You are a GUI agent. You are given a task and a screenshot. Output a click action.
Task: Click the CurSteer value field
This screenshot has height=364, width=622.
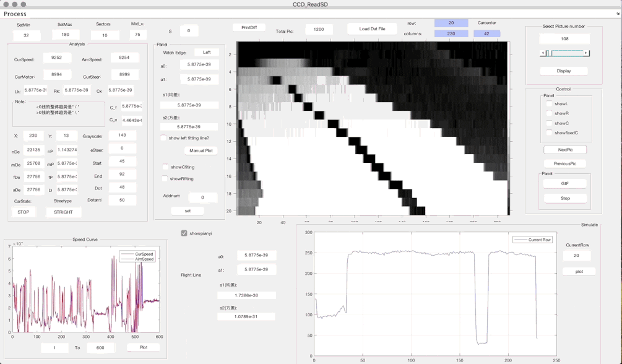coord(124,74)
